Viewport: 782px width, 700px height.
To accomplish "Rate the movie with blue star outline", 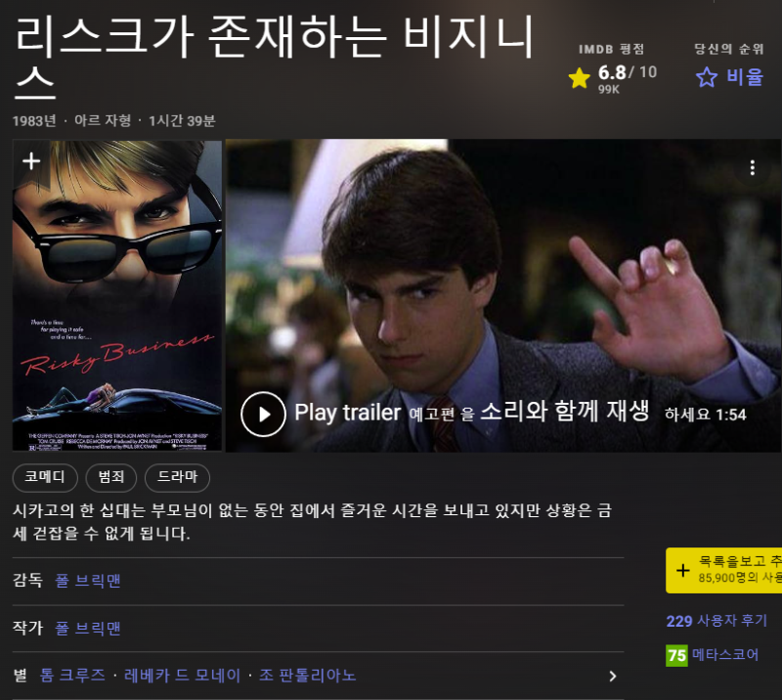I will [x=706, y=77].
